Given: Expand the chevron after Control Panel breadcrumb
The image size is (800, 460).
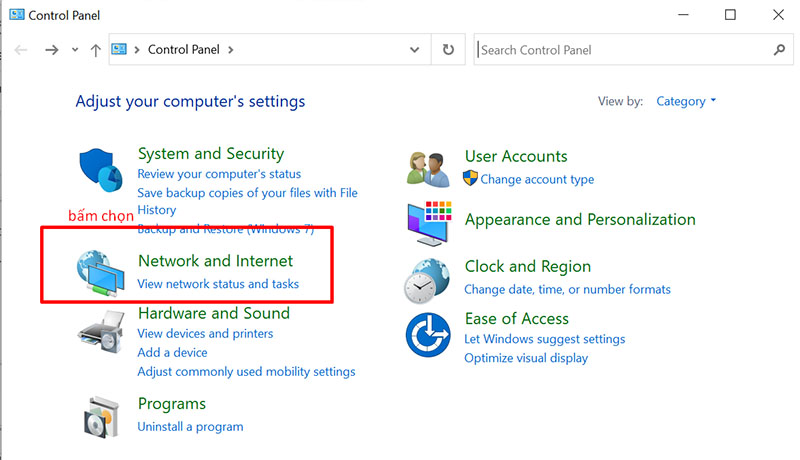Looking at the screenshot, I should pyautogui.click(x=231, y=50).
